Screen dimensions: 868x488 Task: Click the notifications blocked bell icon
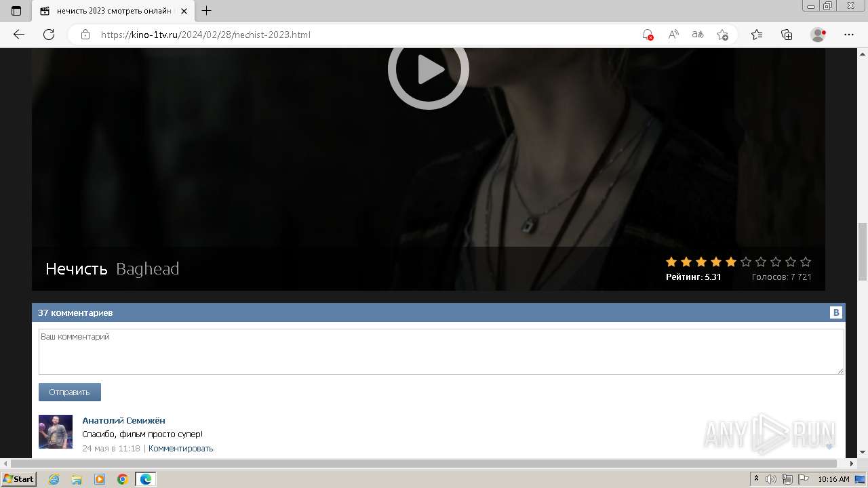pos(648,35)
